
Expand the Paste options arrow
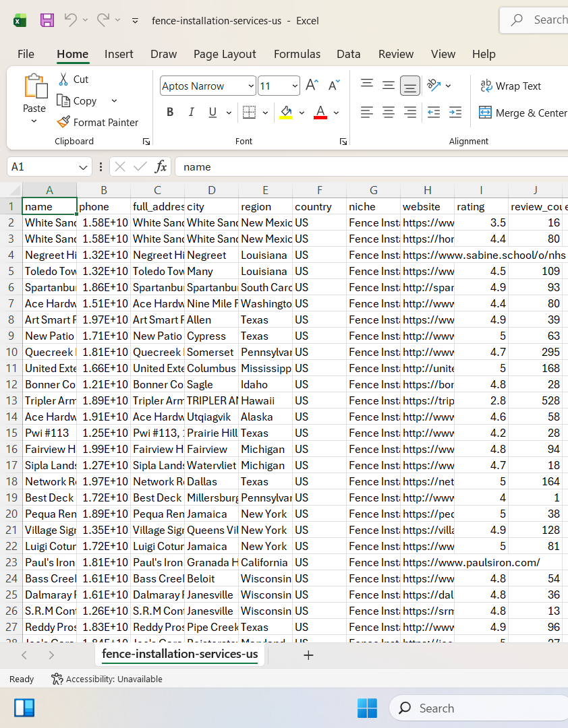point(34,121)
